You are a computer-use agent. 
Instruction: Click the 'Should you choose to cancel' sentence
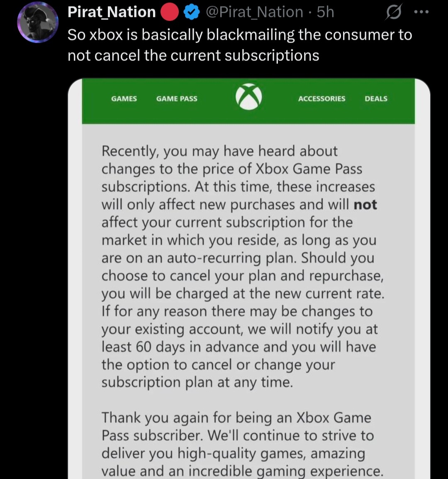coord(243,276)
